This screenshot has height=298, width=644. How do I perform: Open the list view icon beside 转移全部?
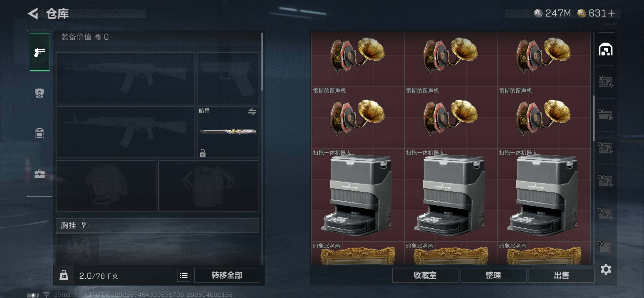183,275
